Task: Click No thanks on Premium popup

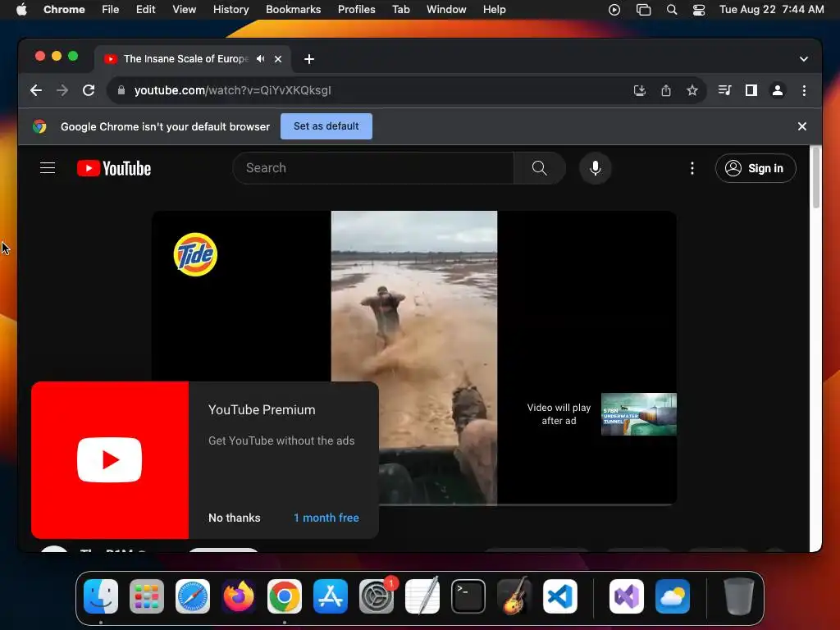Action: pyautogui.click(x=234, y=518)
